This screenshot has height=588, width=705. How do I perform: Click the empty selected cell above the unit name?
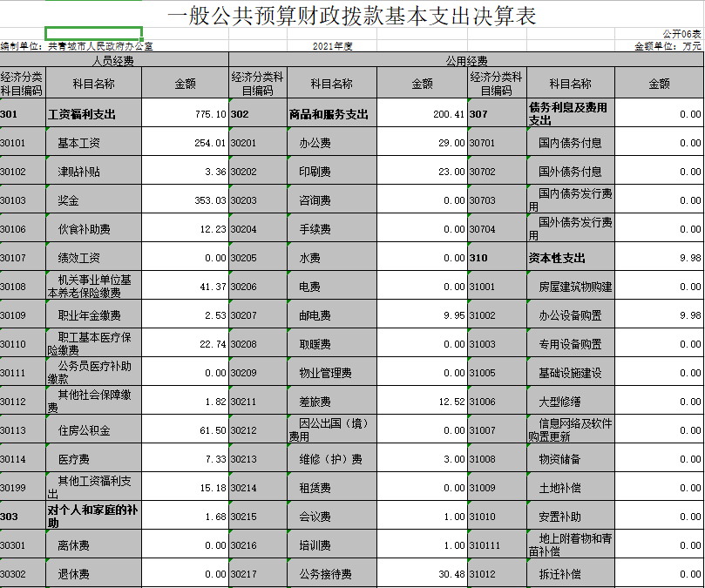93,33
